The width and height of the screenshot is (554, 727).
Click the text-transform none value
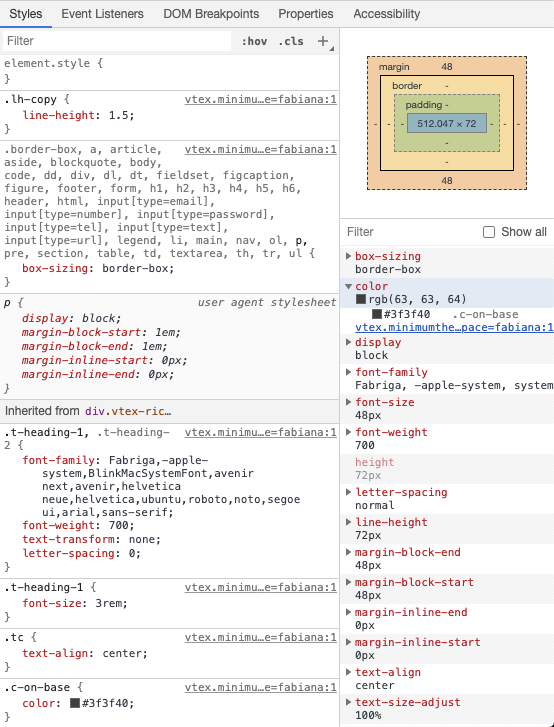pos(141,539)
